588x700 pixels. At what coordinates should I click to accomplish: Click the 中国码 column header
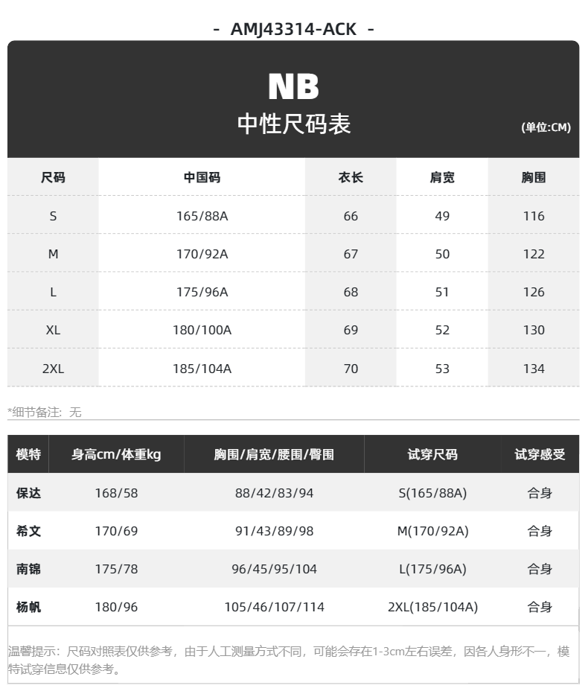click(202, 177)
